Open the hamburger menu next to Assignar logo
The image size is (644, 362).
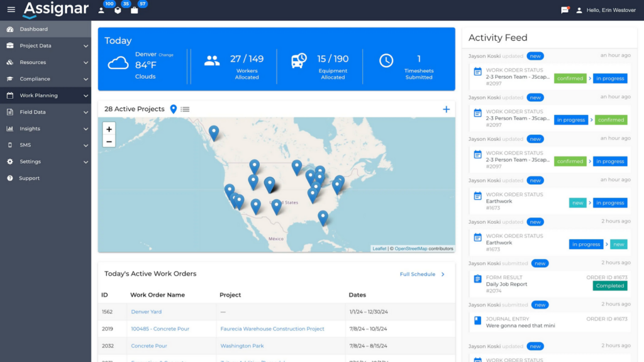point(11,9)
